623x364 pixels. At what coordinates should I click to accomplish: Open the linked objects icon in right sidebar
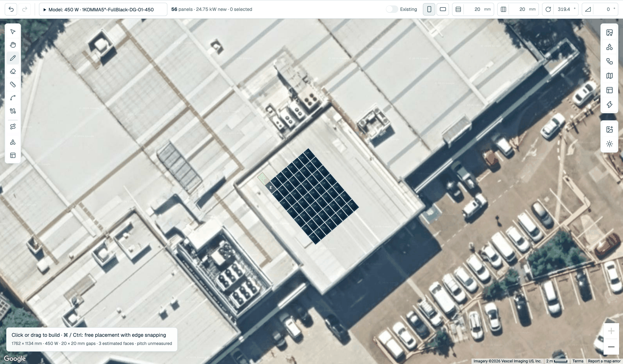(610, 62)
